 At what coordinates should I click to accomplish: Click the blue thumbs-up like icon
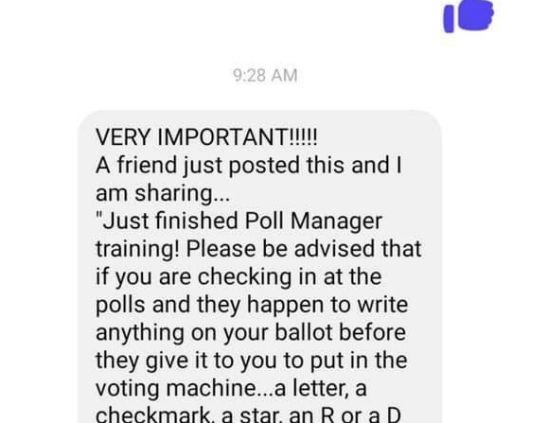469,16
